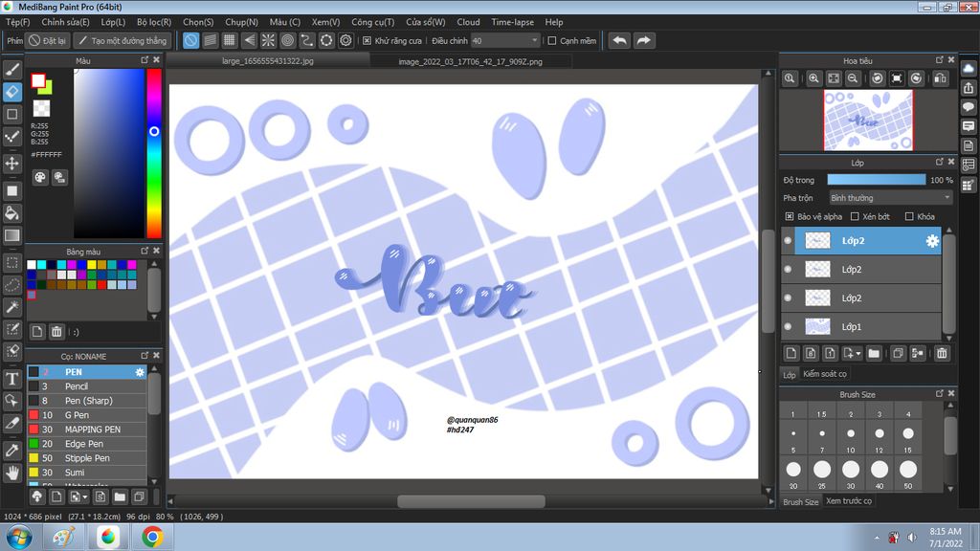Viewport: 980px width, 551px height.
Task: Undock the Màu color panel
Action: click(145, 60)
